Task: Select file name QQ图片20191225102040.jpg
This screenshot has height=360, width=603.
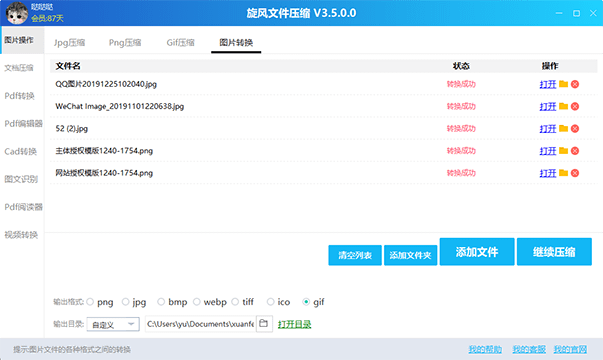Action: tap(106, 84)
